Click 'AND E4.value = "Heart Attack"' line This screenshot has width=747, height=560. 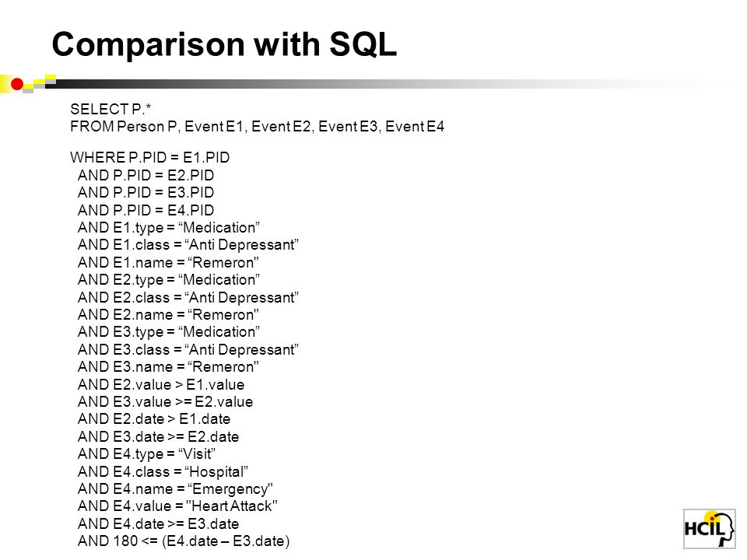click(x=177, y=506)
